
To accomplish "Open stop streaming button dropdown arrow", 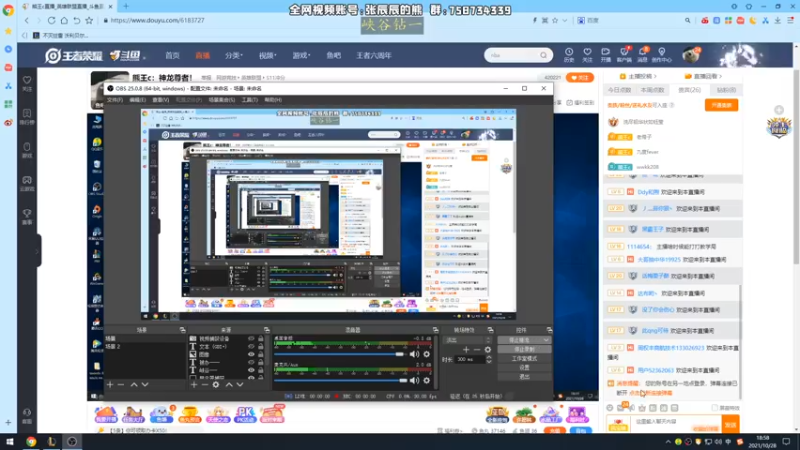I will (546, 340).
